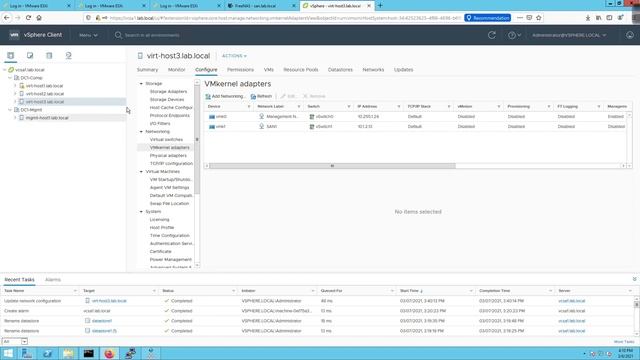The height and width of the screenshot is (360, 640).
Task: Switch to the Datastores tab
Action: 340,70
